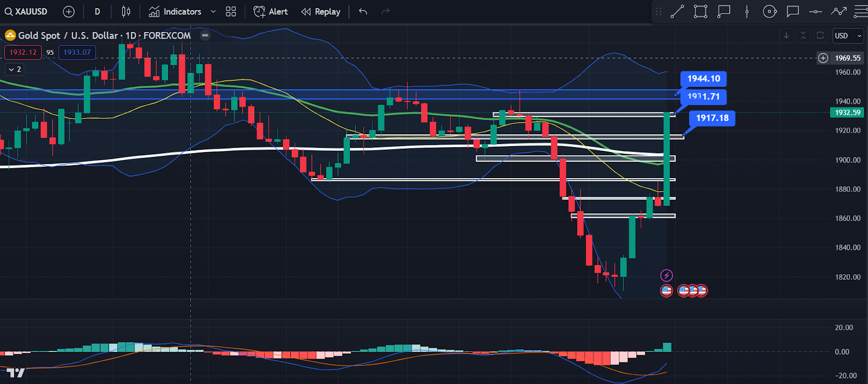Viewport: 868px width, 384px height.
Task: Click the 0.00 indicator scale label
Action: pyautogui.click(x=842, y=351)
